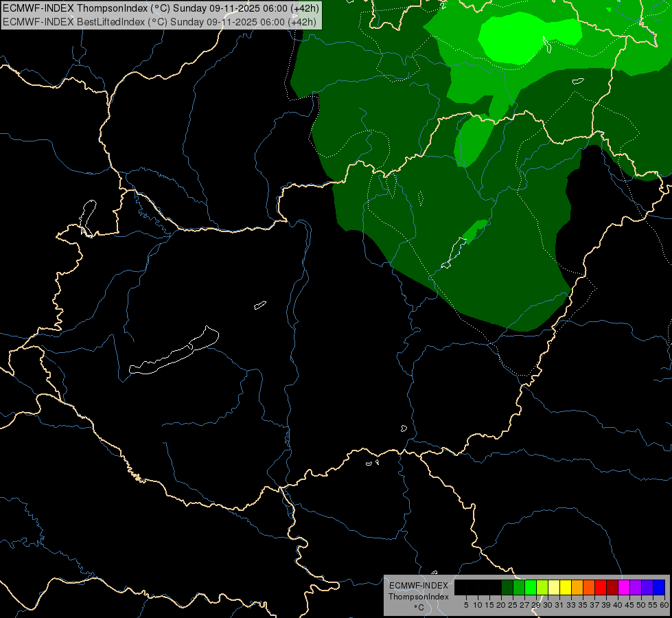
Task: Click the legend unit '°C'
Action: [419, 608]
